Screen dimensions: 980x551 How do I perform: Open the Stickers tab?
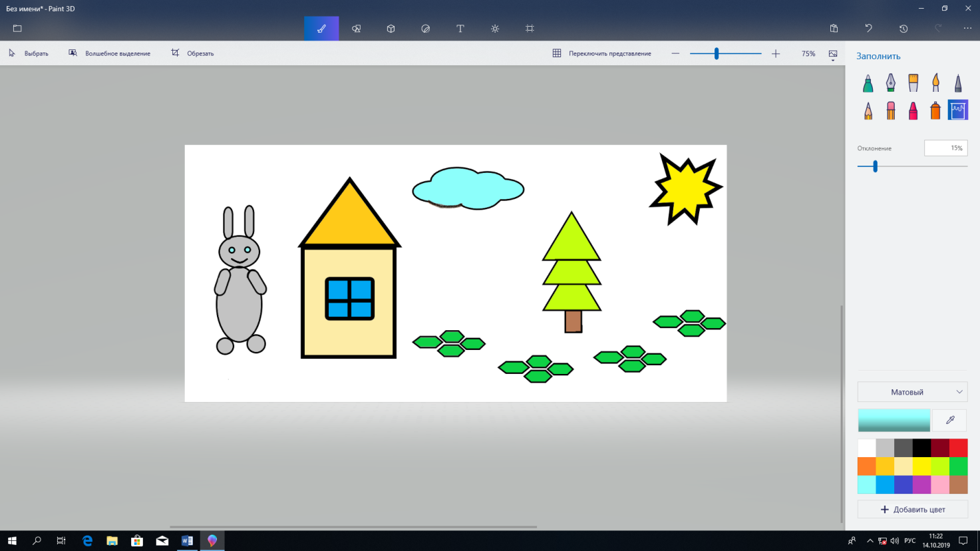[426, 29]
